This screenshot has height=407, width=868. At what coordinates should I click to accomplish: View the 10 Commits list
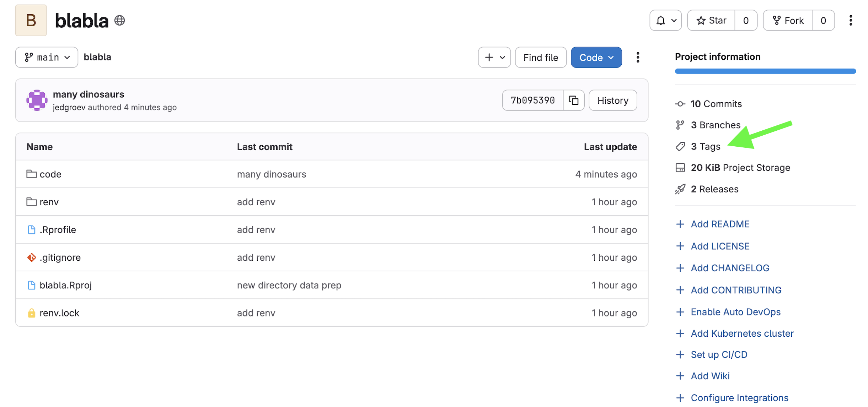point(716,104)
